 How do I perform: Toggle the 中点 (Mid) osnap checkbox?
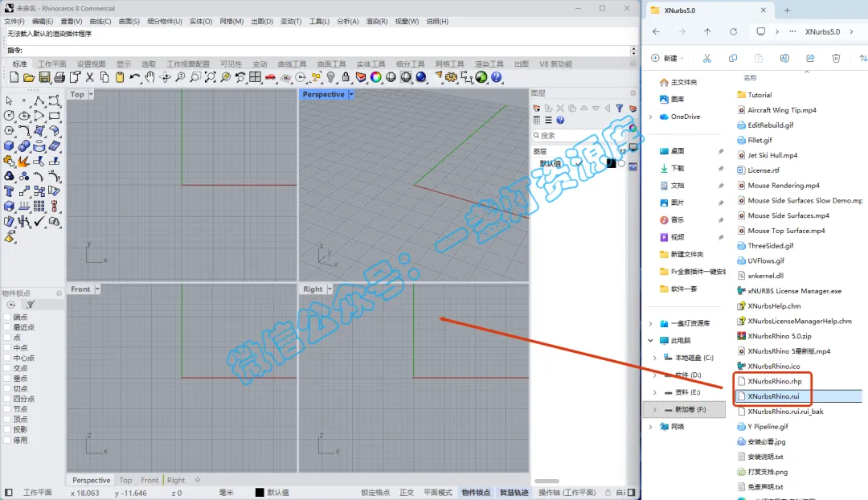[x=7, y=348]
